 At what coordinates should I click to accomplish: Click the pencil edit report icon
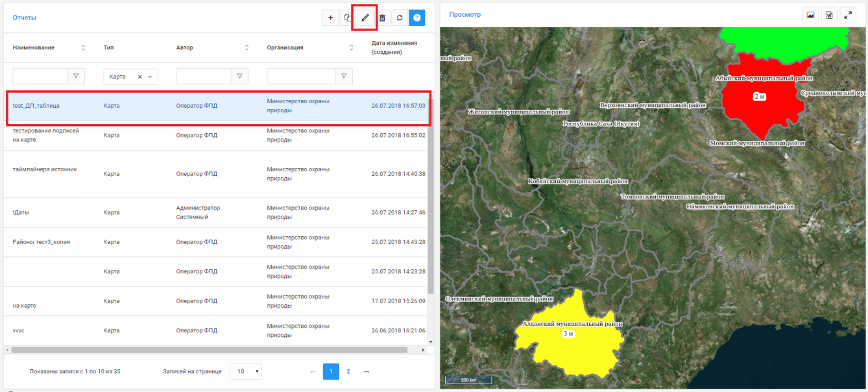(x=365, y=18)
